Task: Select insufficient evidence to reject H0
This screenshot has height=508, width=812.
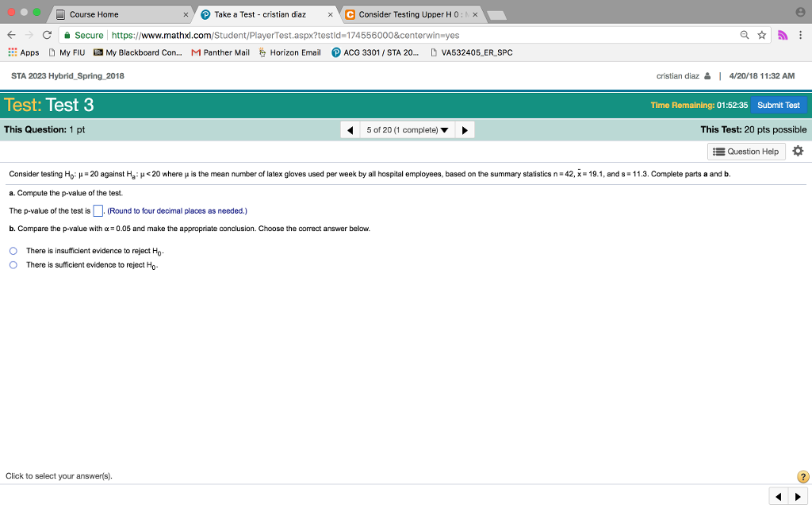Action: pyautogui.click(x=13, y=251)
